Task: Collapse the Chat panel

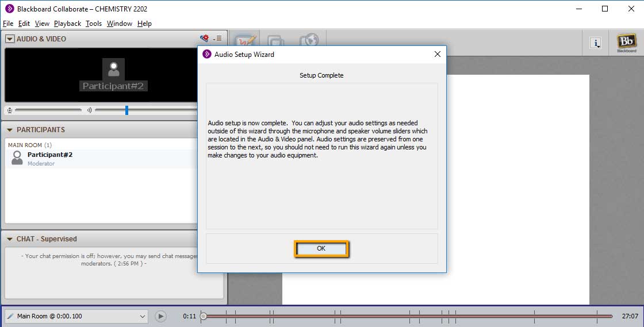Action: (10, 239)
